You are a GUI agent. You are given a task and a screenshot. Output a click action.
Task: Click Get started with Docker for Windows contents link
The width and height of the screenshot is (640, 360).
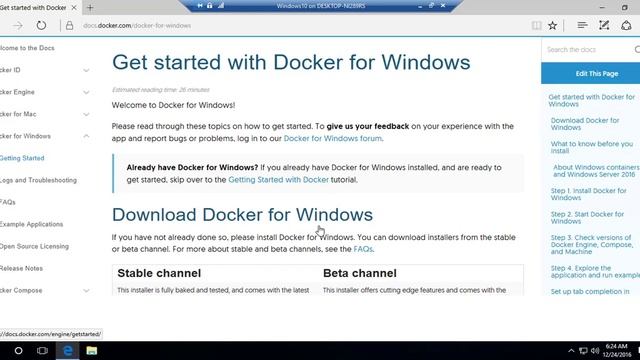pyautogui.click(x=591, y=100)
